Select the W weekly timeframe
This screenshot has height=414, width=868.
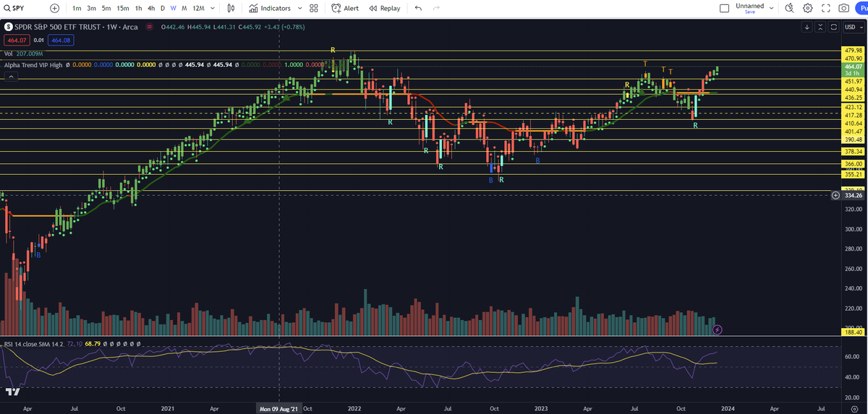pos(174,8)
